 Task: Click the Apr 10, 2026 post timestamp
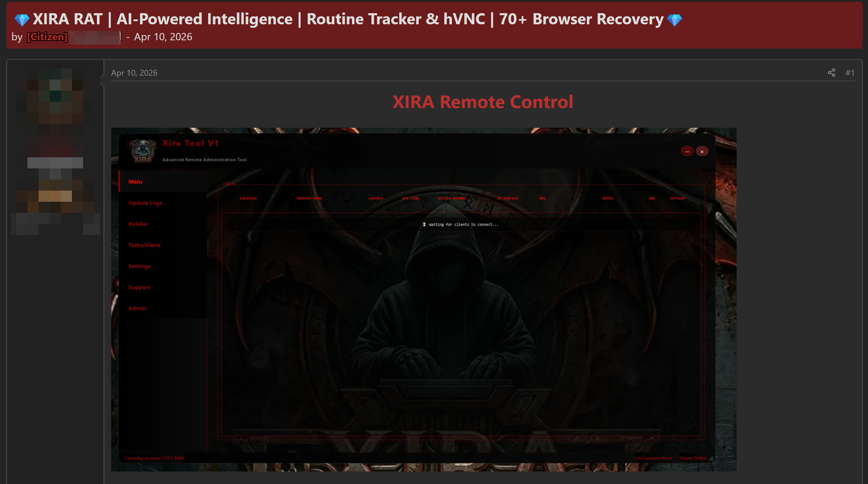(134, 73)
